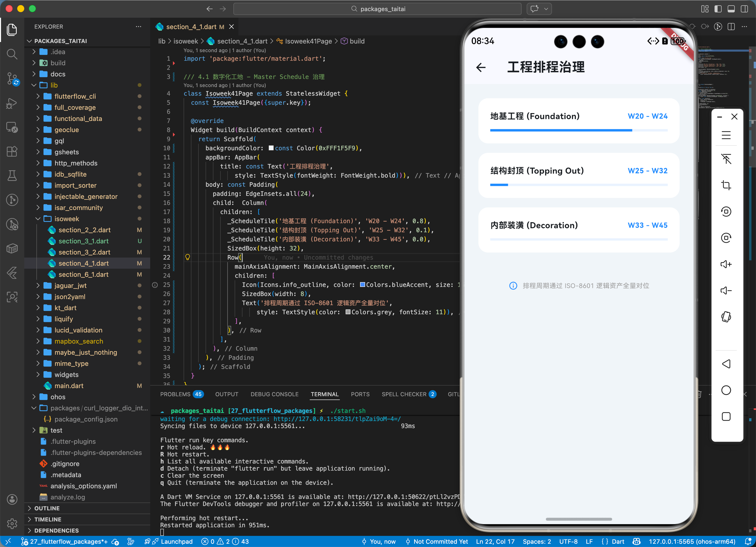Click emulator volume up button

(726, 264)
